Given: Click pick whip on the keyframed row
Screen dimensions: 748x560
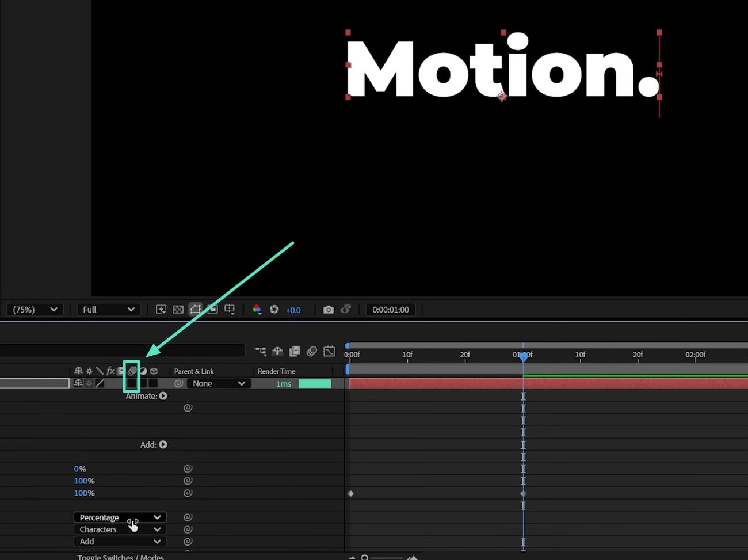Looking at the screenshot, I should [x=188, y=493].
